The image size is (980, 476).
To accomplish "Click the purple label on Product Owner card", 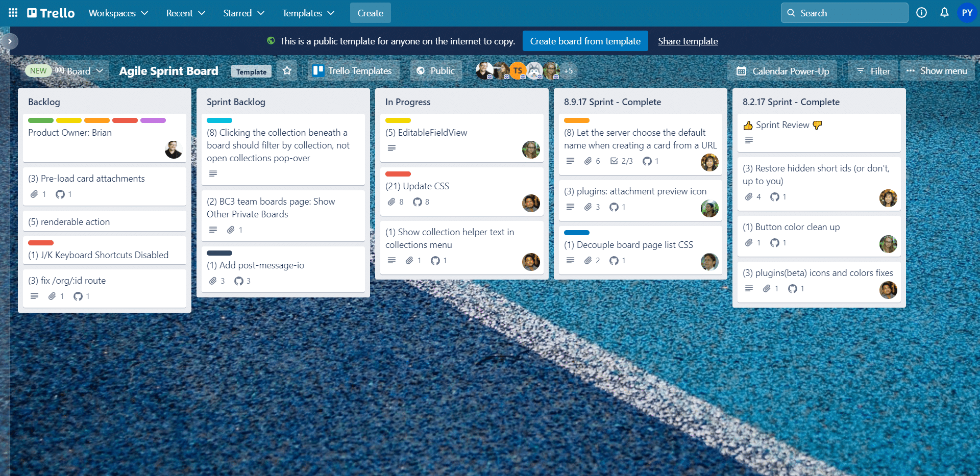I will [153, 120].
